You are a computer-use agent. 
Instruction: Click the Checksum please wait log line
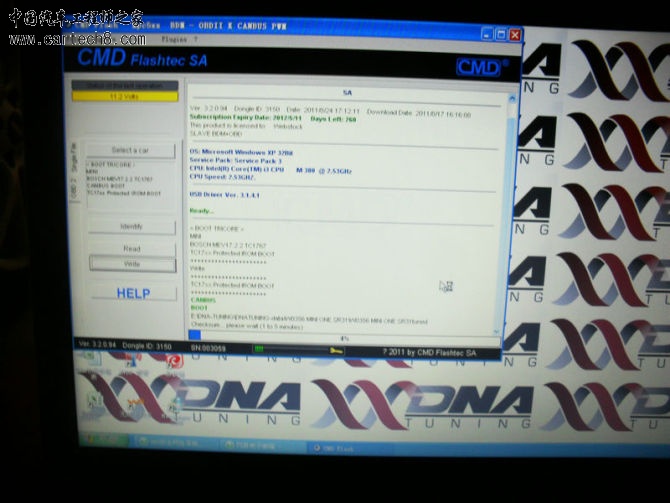tap(246, 326)
